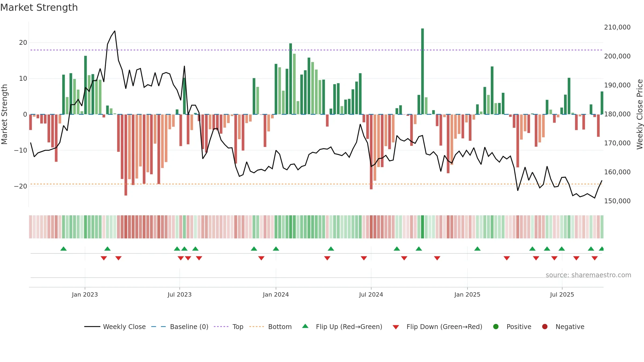Click the Weekly Close legend entry
Viewport: 644px width, 362px height.
115,327
